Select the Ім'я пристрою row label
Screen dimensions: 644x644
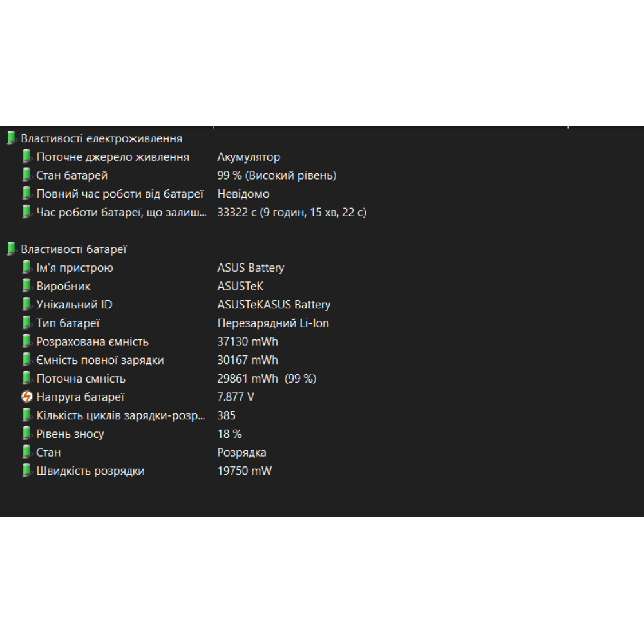[x=75, y=268]
